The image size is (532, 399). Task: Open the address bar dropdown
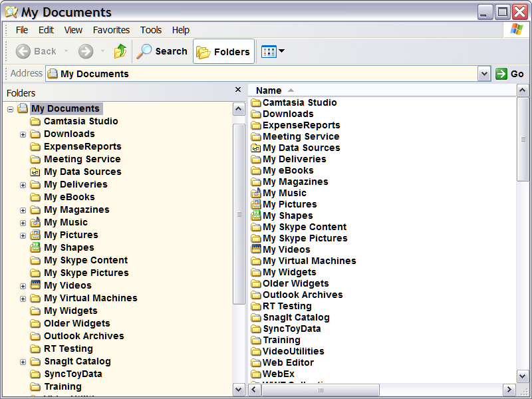(485, 74)
